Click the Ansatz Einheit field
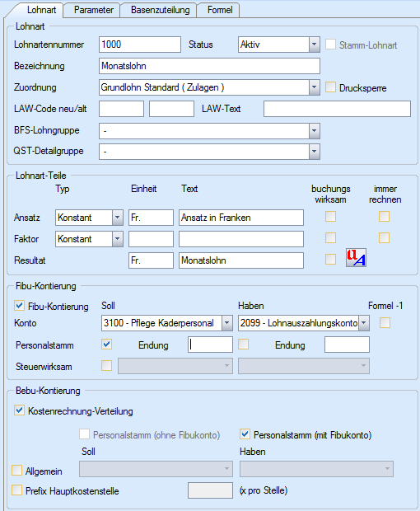The height and width of the screenshot is (511, 420). pyautogui.click(x=151, y=218)
